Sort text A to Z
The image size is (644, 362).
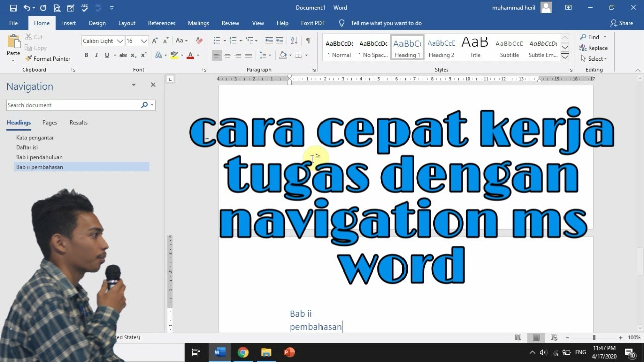[294, 41]
